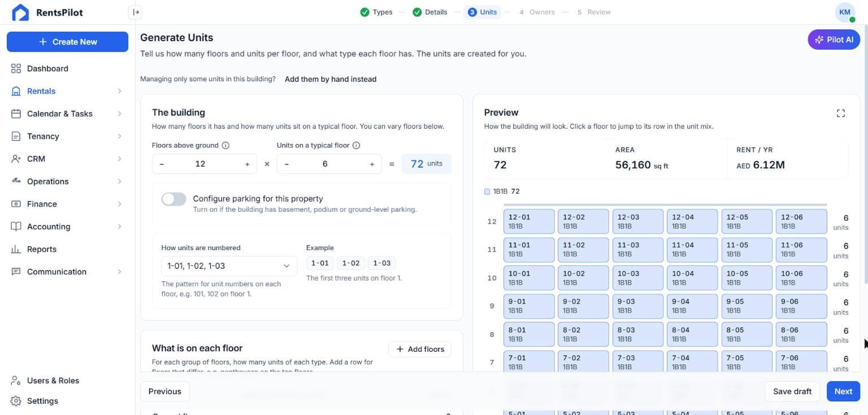Click the Communication message icon
This screenshot has height=415, width=868.
tap(16, 272)
